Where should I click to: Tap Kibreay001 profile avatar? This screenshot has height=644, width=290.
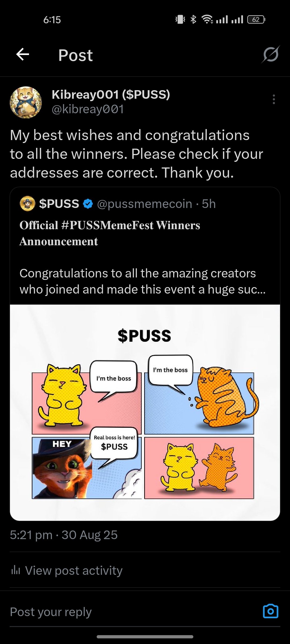pyautogui.click(x=26, y=102)
